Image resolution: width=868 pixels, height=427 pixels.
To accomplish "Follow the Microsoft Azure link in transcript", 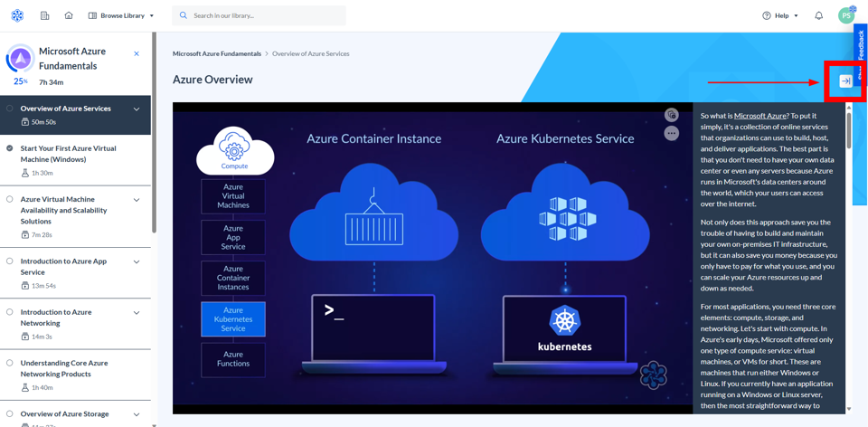I will tap(760, 116).
